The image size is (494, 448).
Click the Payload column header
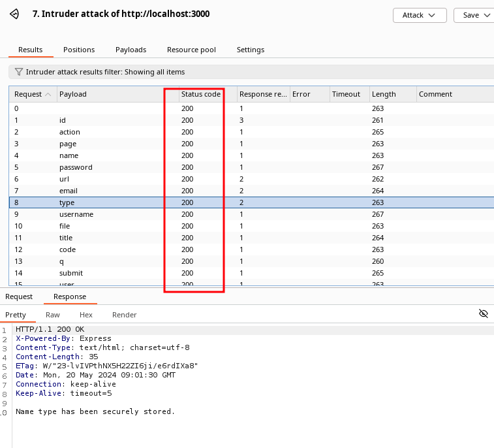(73, 94)
